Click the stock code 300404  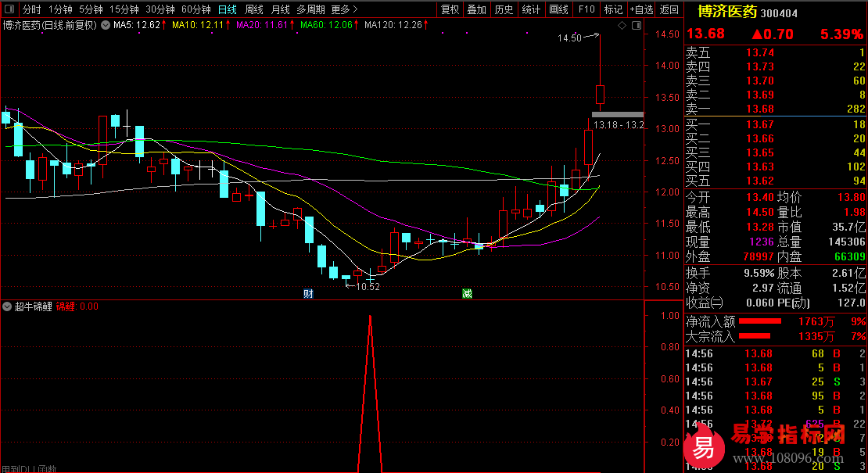click(x=779, y=13)
